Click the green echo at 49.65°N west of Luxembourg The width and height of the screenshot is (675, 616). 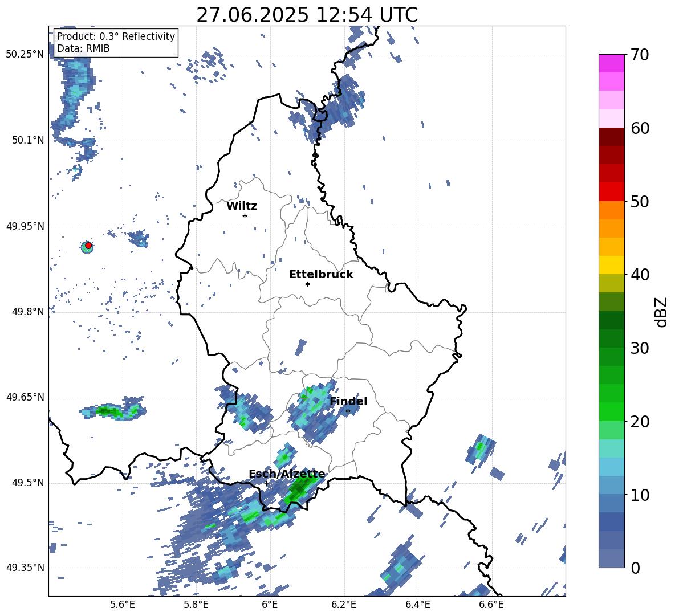[113, 410]
